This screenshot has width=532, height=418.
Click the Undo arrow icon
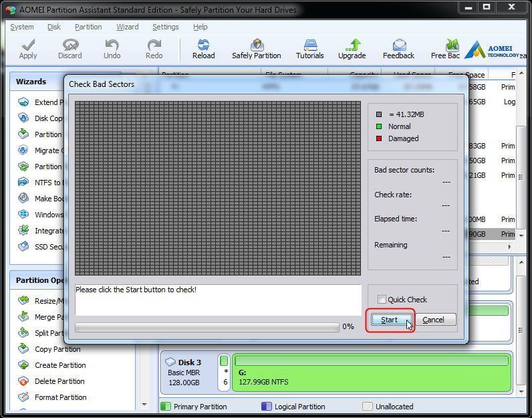[112, 45]
